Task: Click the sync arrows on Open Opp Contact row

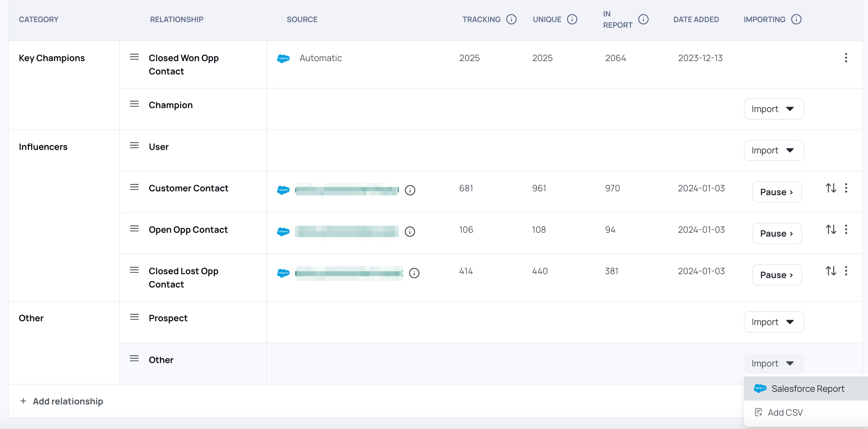Action: point(831,229)
